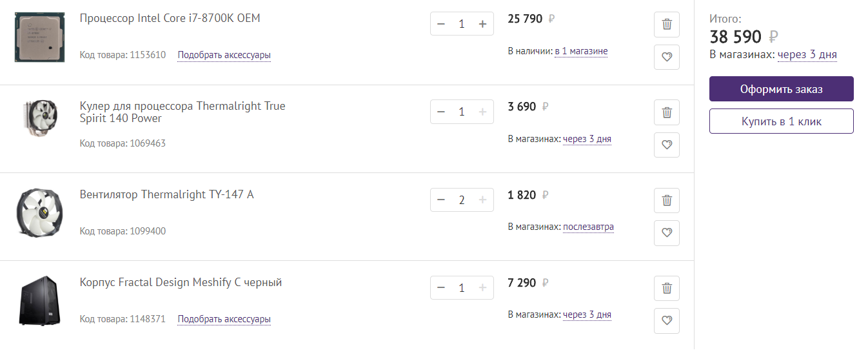This screenshot has height=350, width=868.
Task: Click the quantity field of the TY-147 fan
Action: coord(462,200)
